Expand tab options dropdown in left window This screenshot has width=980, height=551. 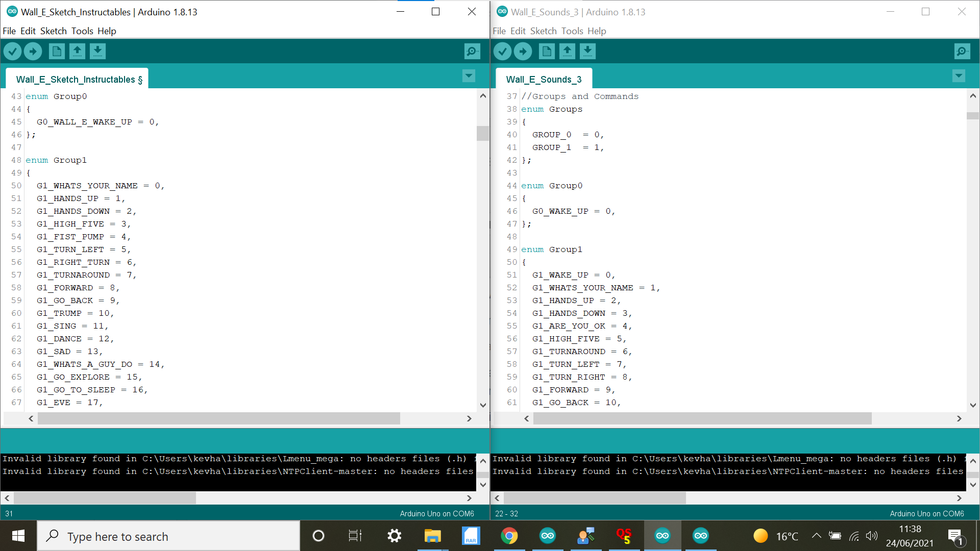(469, 76)
